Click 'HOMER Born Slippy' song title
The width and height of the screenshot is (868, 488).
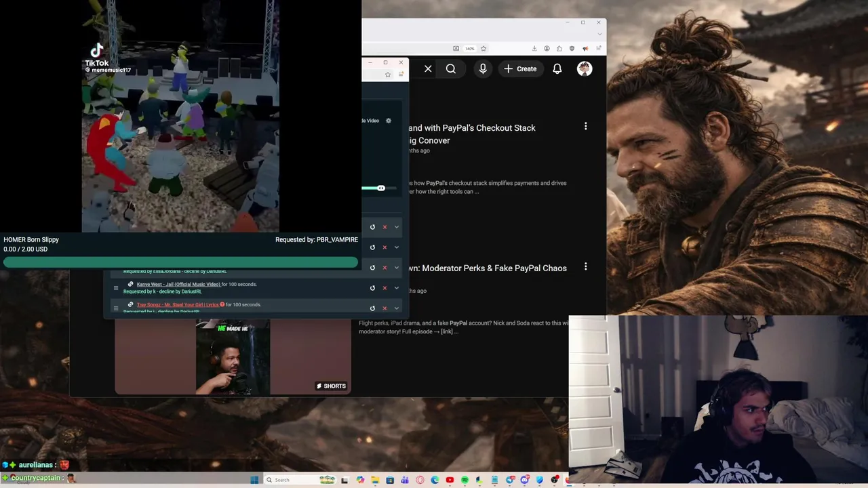[31, 240]
